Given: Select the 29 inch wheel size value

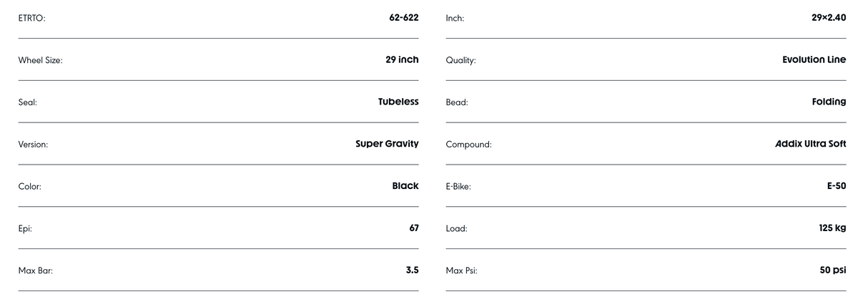Looking at the screenshot, I should point(402,59).
